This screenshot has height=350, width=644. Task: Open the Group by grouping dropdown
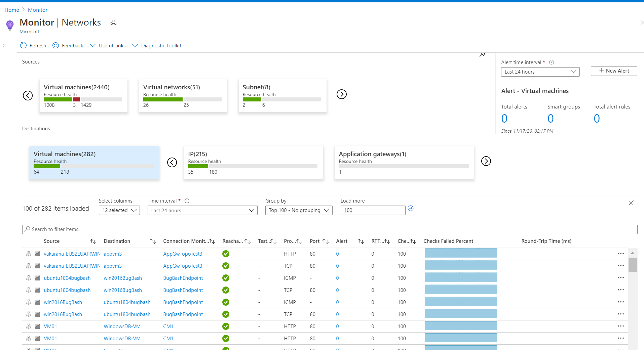pos(298,210)
